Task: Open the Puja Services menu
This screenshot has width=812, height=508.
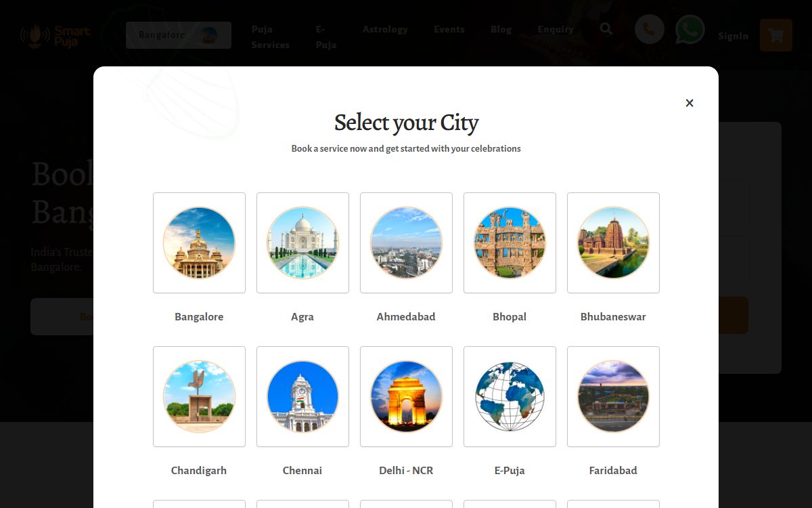Action: (x=271, y=37)
